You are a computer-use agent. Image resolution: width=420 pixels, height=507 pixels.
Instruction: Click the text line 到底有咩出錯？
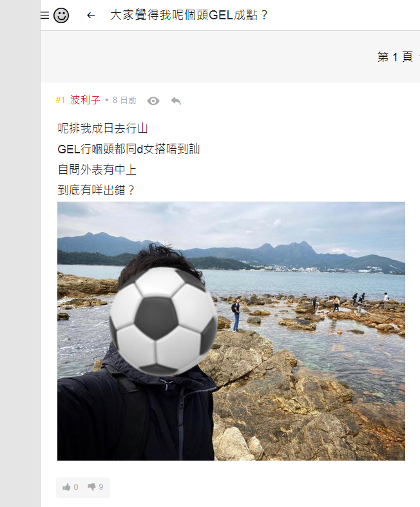click(x=97, y=190)
